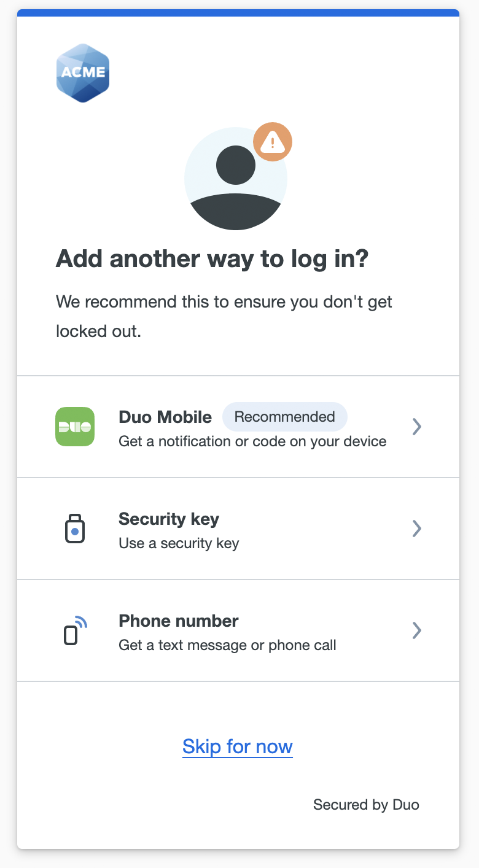This screenshot has width=479, height=868.
Task: Click "Get a text message or phone call"
Action: pyautogui.click(x=227, y=645)
